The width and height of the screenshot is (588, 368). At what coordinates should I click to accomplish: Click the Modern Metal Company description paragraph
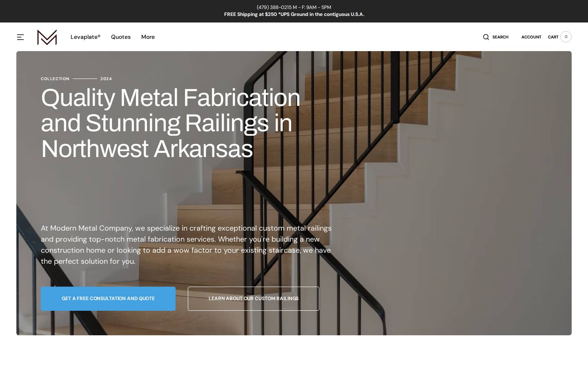[186, 245]
